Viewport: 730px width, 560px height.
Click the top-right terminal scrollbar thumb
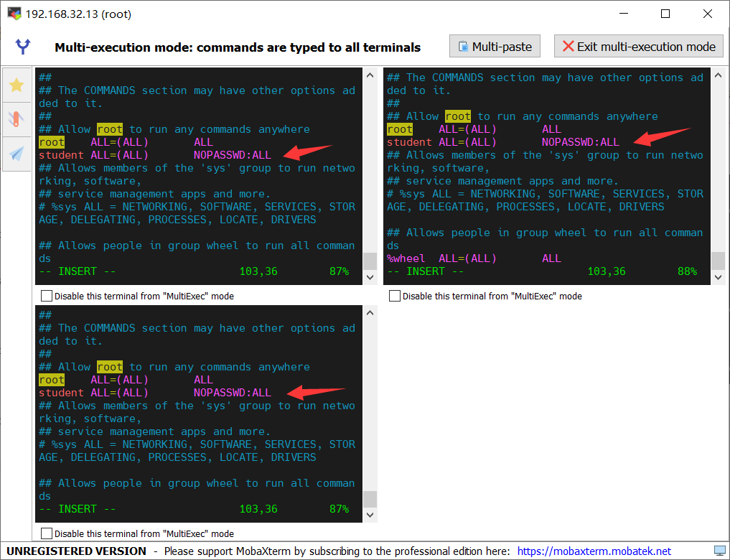pos(718,260)
